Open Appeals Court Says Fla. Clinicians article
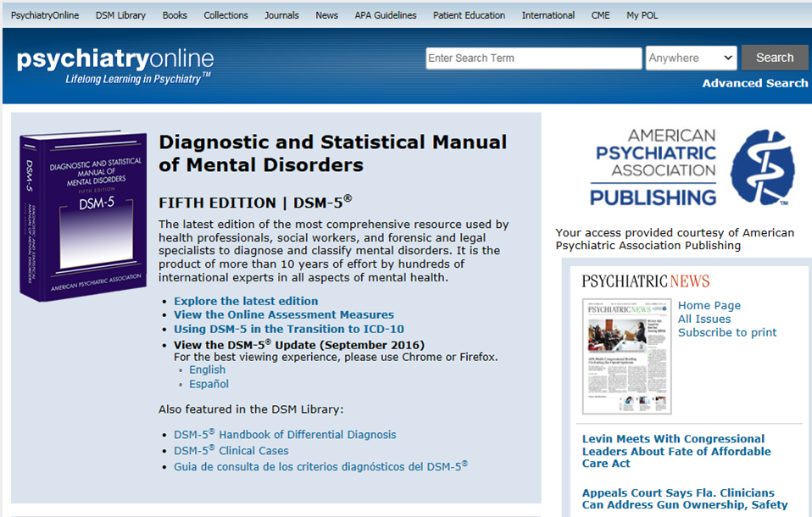This screenshot has height=517, width=812. [685, 499]
